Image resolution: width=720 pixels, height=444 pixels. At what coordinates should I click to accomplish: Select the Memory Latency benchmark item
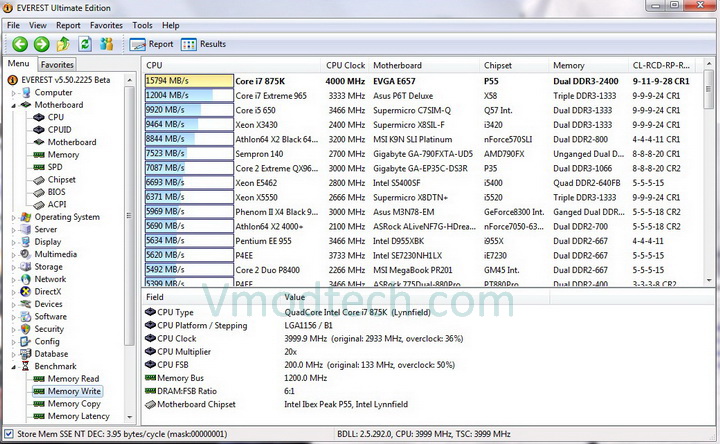pos(79,416)
